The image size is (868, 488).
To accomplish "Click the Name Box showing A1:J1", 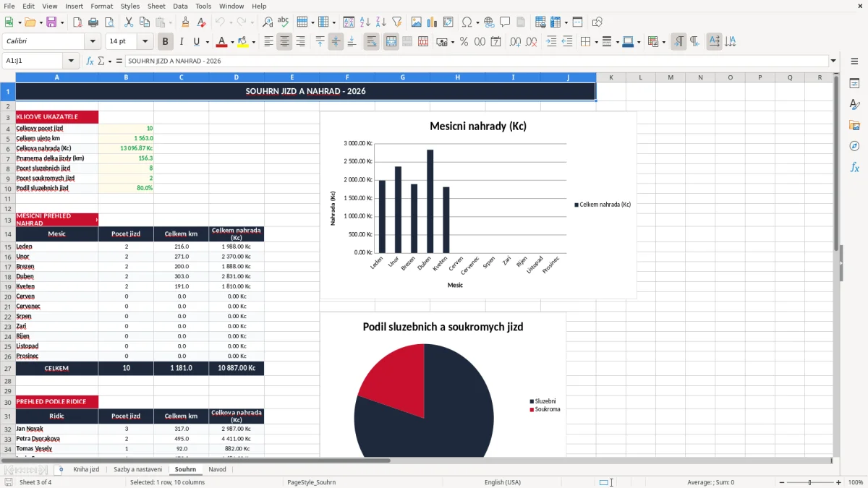I will click(x=33, y=61).
